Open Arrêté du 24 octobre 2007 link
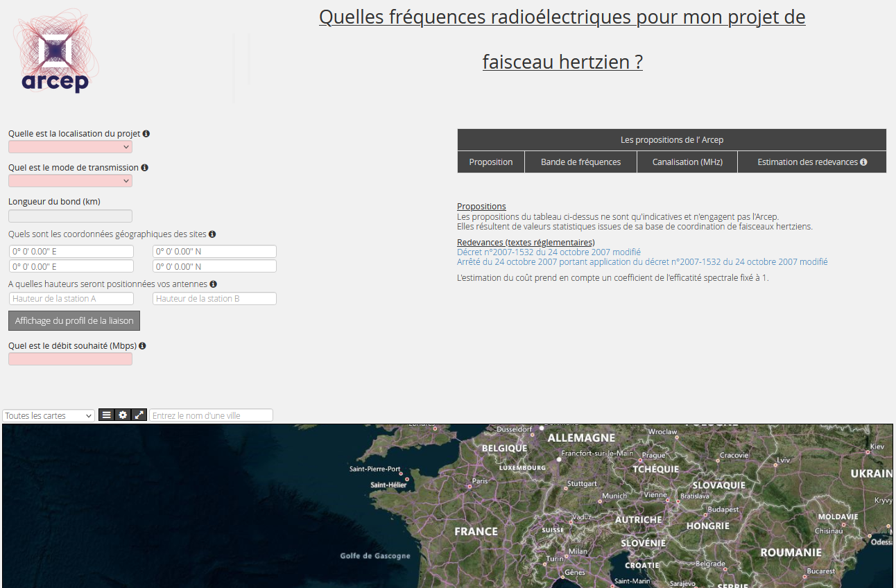 [x=641, y=262]
